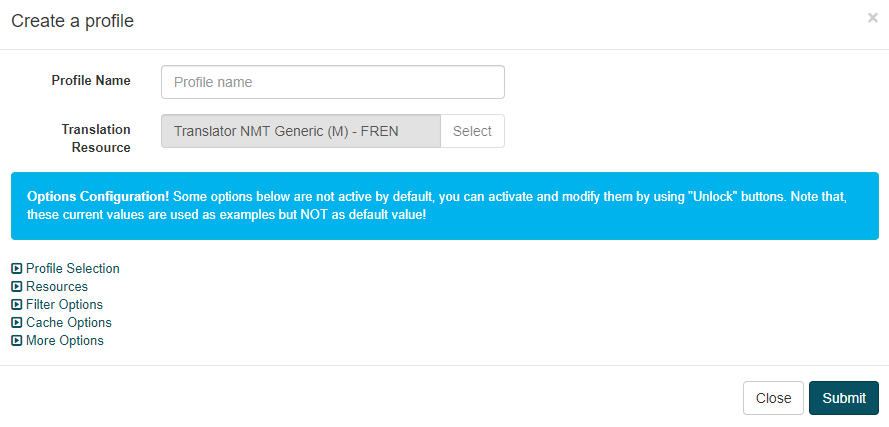This screenshot has width=889, height=427.
Task: Expand the Filter Options section label
Action: click(x=64, y=305)
